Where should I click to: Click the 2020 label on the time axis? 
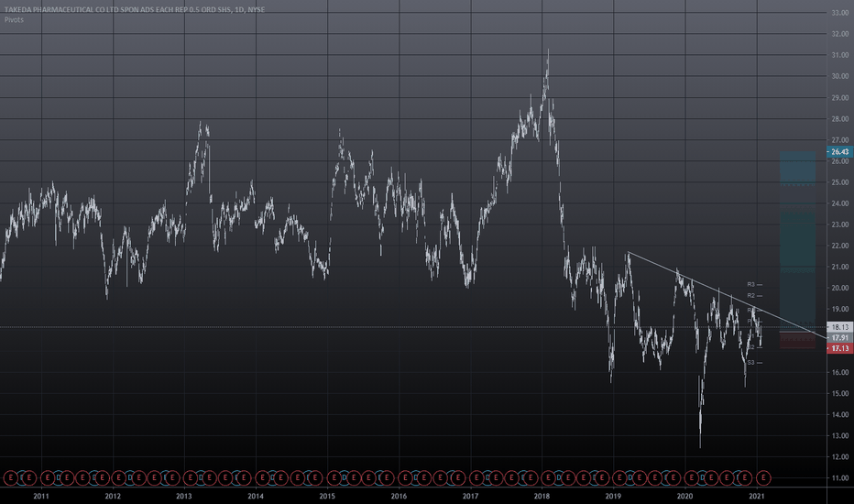point(684,496)
